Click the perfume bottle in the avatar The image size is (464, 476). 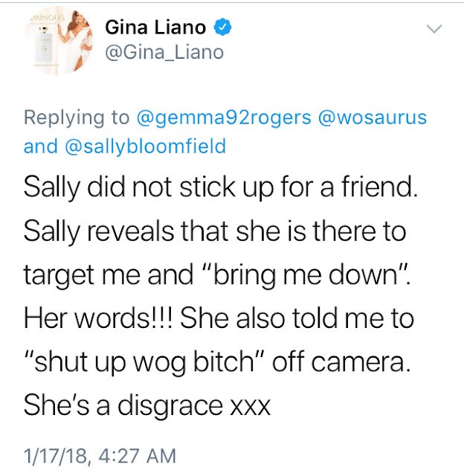pos(40,50)
